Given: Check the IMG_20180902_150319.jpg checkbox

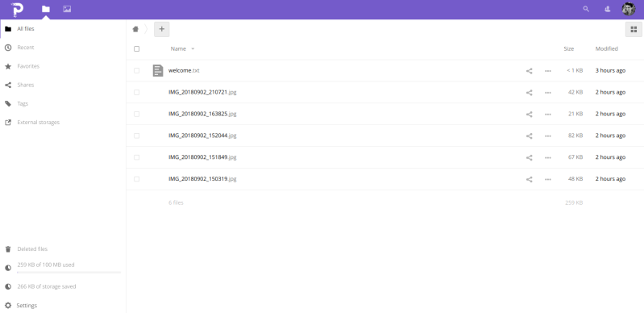Looking at the screenshot, I should 137,179.
